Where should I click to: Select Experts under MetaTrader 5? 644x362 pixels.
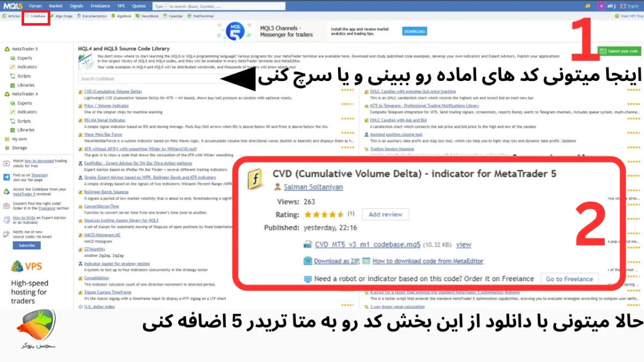(20, 58)
